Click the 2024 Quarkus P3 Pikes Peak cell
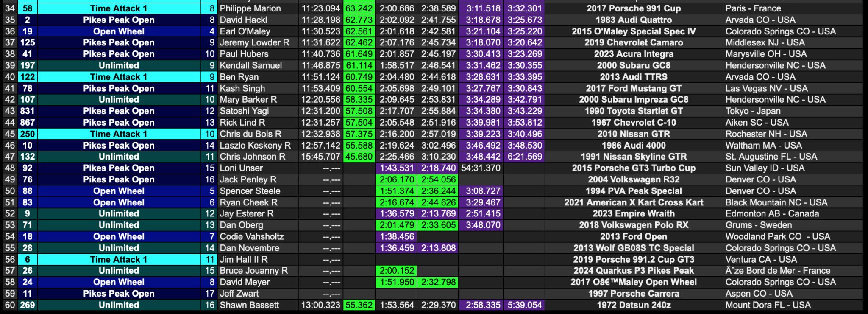This screenshot has height=314, width=868. pos(634,270)
